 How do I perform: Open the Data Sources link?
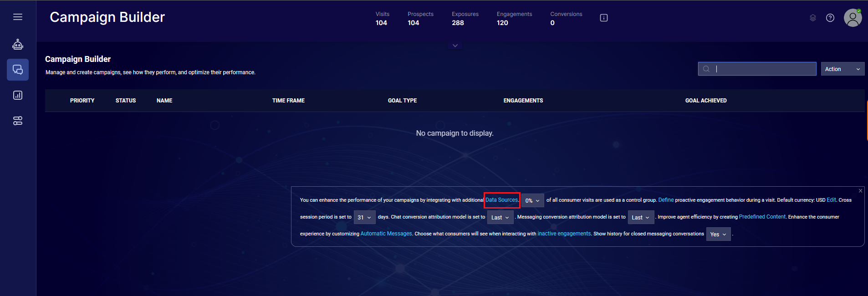501,200
